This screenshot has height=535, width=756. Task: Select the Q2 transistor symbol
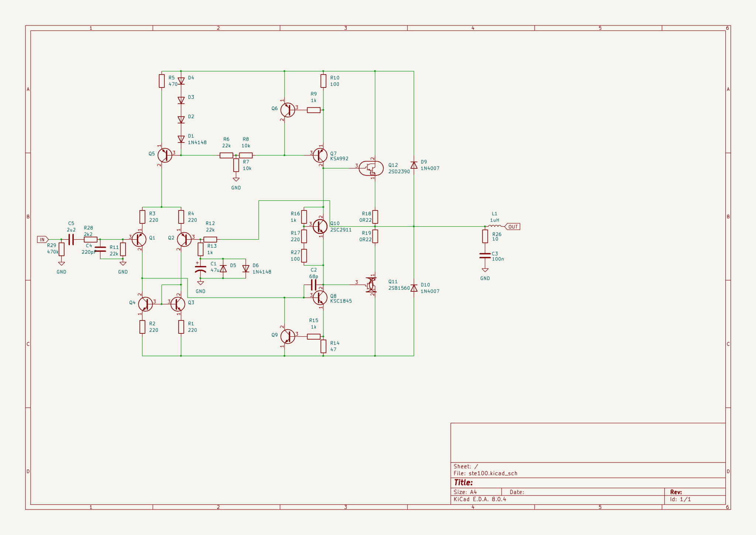tap(184, 240)
